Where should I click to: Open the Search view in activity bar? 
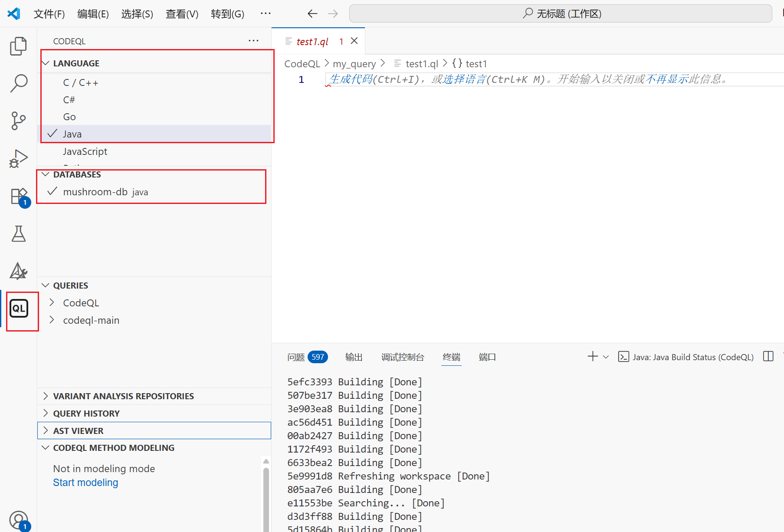18,83
